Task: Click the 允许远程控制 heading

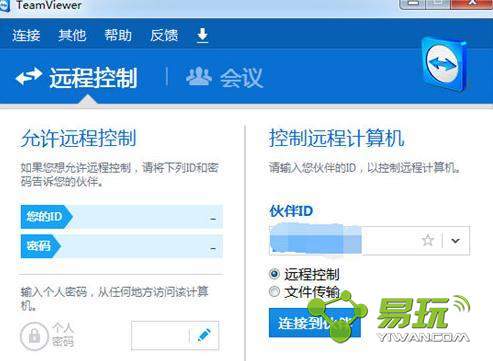Action: tap(79, 138)
